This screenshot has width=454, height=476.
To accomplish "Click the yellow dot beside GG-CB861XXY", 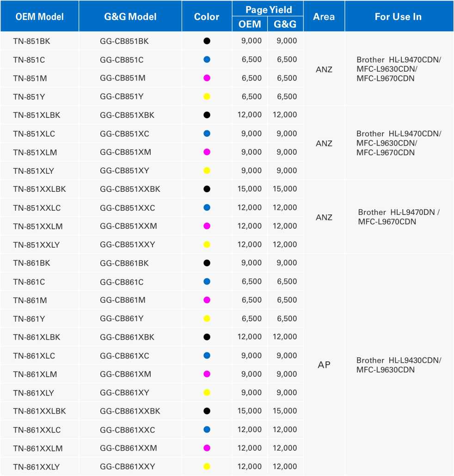I will click(x=207, y=467).
